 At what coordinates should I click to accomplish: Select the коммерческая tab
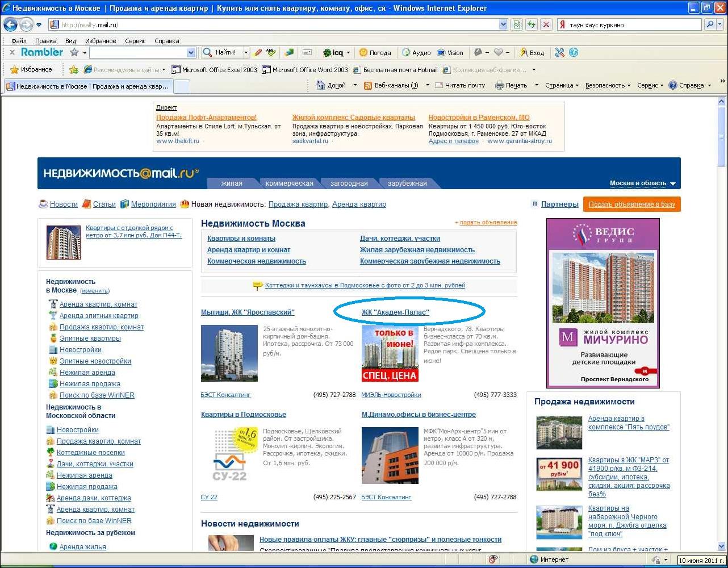(289, 183)
